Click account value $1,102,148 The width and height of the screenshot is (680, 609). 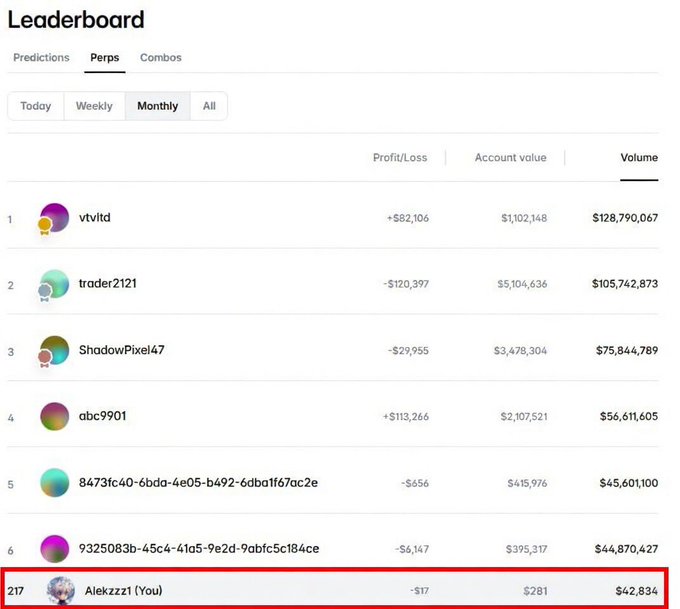coord(524,218)
